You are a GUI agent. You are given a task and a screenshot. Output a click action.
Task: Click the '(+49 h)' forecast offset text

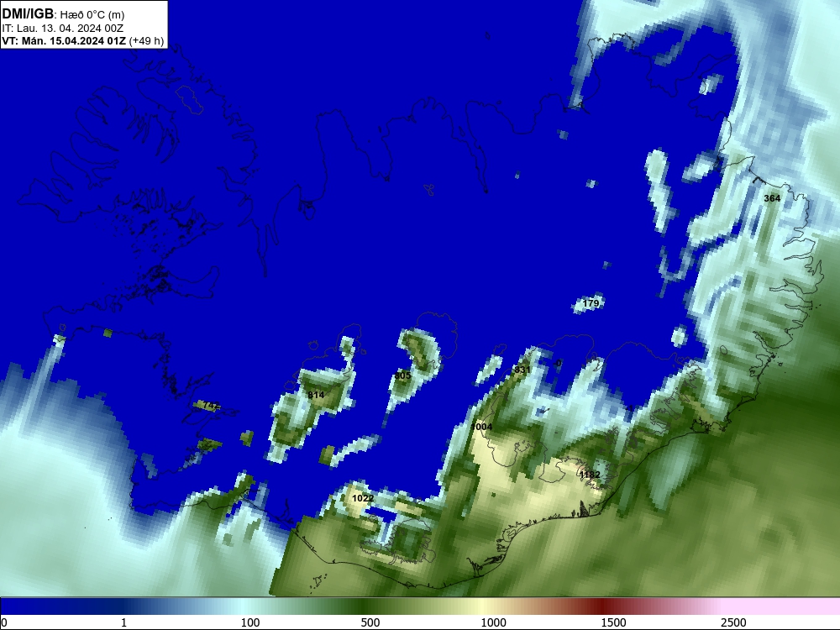point(146,41)
